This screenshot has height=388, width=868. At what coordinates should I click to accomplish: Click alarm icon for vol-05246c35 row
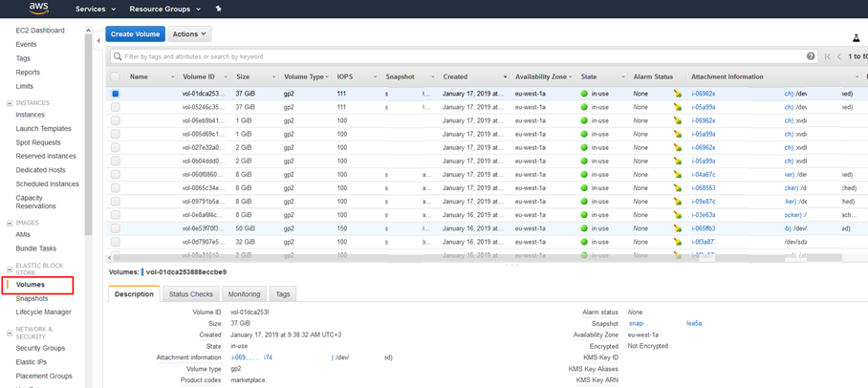[678, 107]
